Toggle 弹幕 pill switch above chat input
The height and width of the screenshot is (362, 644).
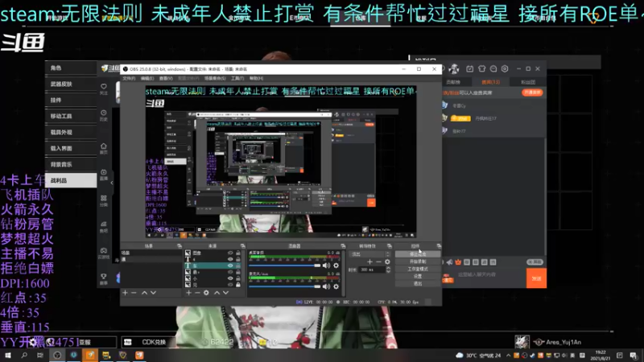[x=535, y=262]
